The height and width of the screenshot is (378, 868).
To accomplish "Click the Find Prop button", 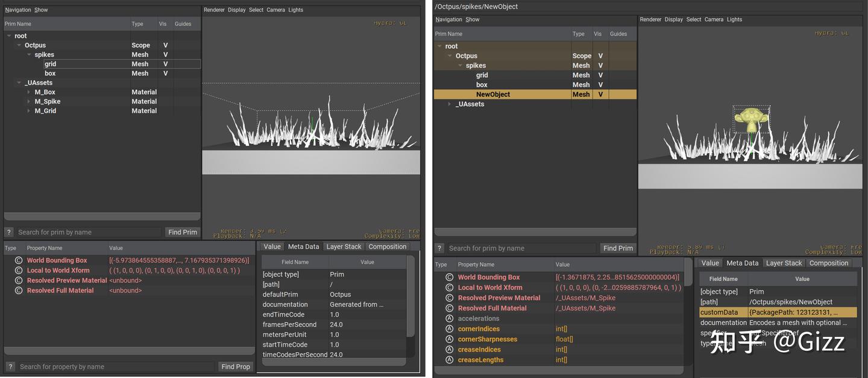I will pos(235,367).
